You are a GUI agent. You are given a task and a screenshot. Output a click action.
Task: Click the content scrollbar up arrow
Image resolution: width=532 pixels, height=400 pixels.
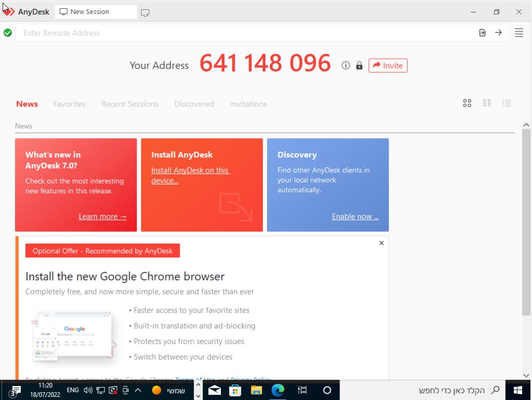526,125
